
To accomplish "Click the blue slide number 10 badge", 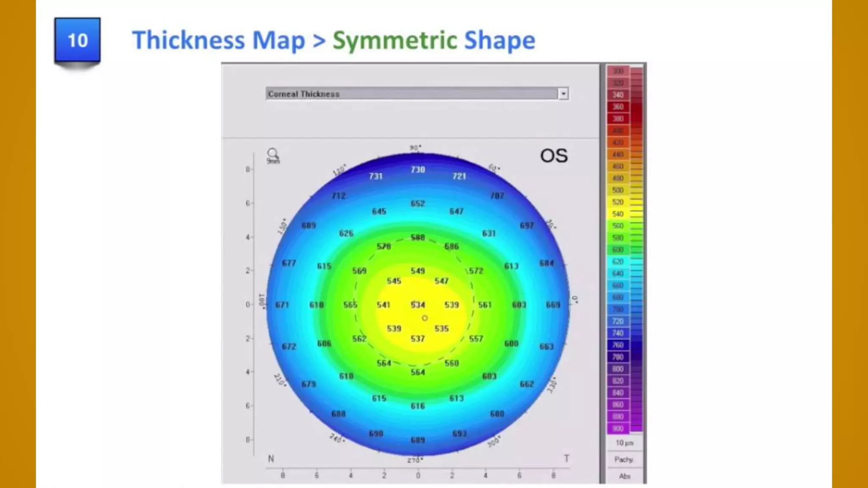I will point(78,40).
